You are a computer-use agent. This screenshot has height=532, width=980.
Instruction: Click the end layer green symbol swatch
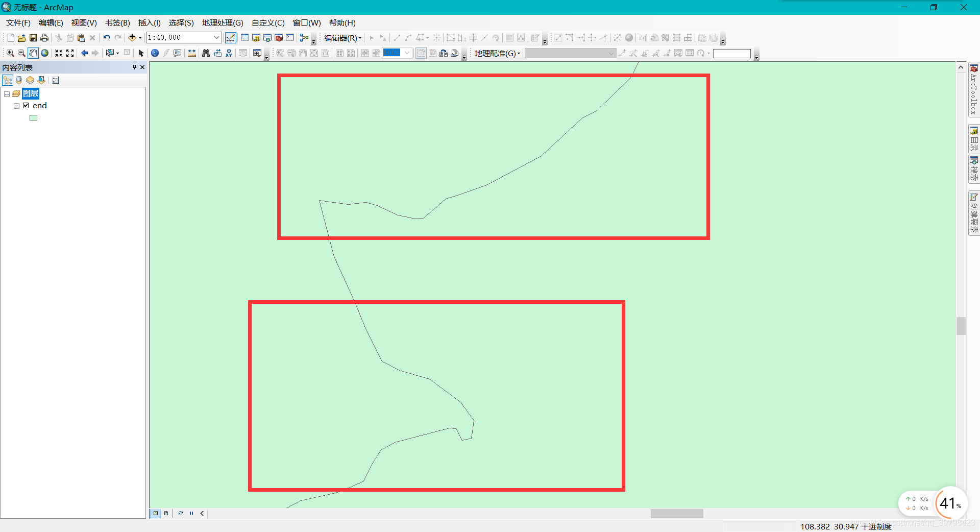[x=34, y=117]
